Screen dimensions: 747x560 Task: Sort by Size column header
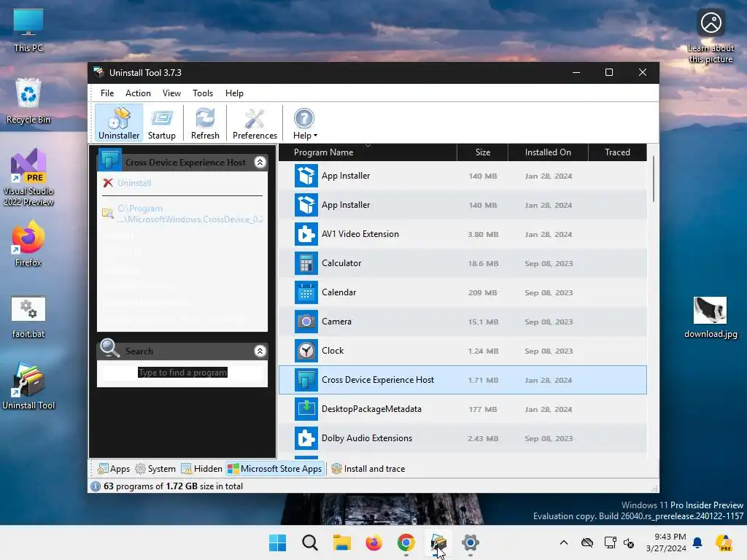coord(483,152)
